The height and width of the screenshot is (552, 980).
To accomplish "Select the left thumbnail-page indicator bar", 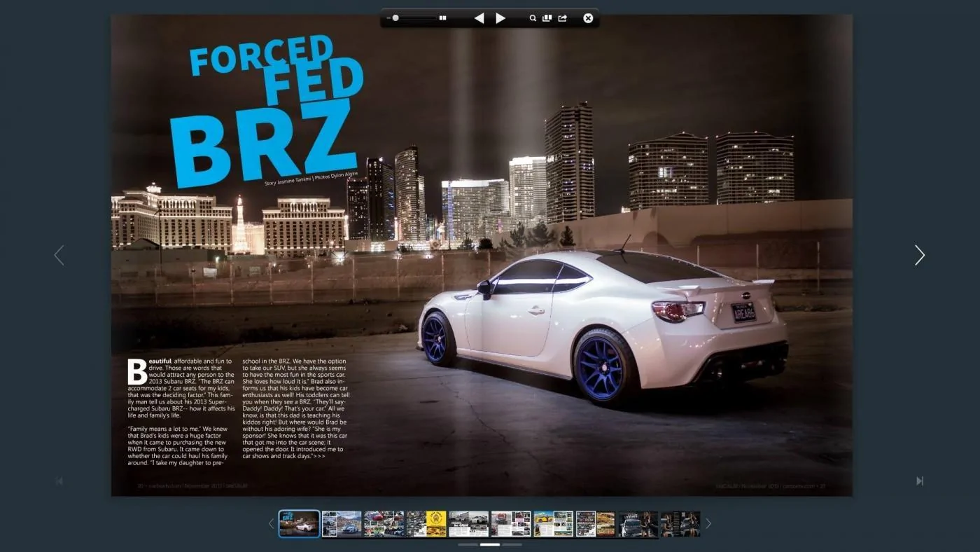I will (468, 544).
